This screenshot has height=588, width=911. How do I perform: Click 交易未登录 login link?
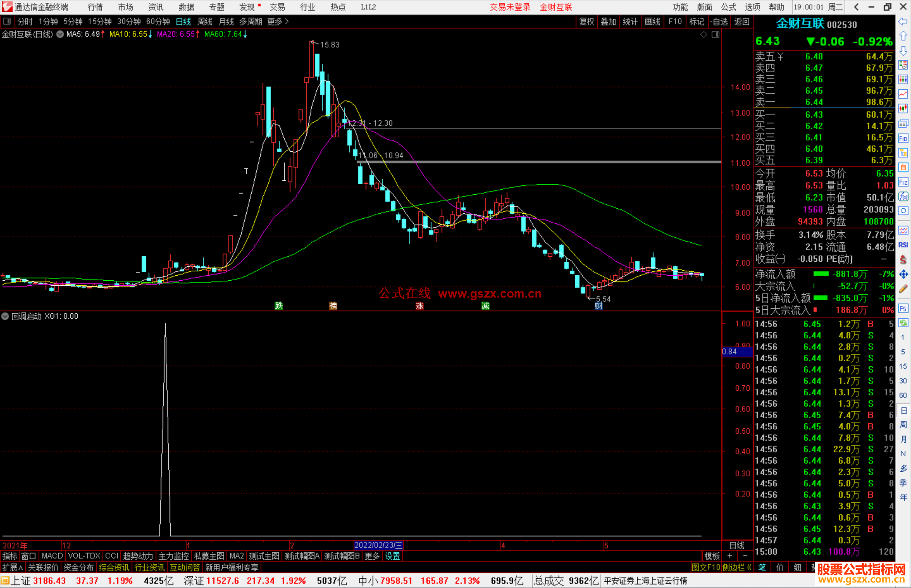[x=510, y=7]
